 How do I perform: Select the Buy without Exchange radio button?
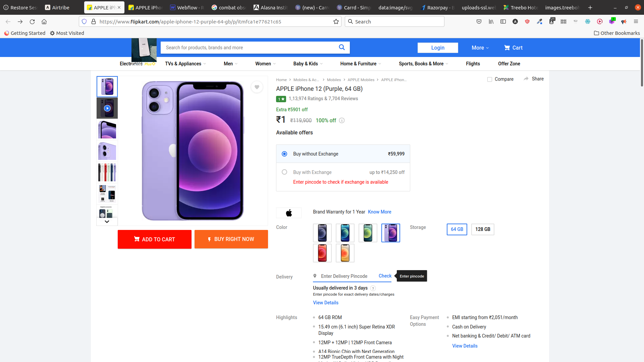pos(284,154)
